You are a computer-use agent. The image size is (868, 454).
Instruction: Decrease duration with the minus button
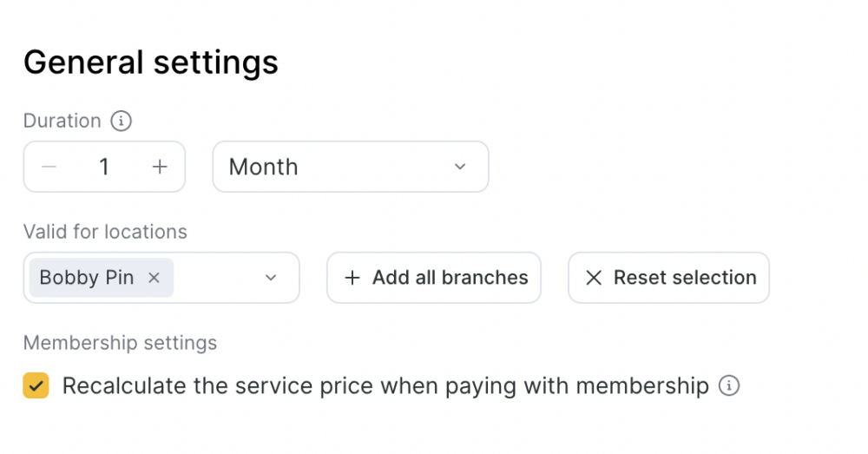[x=49, y=167]
